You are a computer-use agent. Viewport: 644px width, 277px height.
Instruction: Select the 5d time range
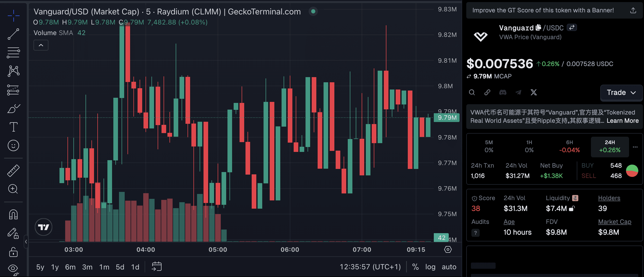pos(120,267)
